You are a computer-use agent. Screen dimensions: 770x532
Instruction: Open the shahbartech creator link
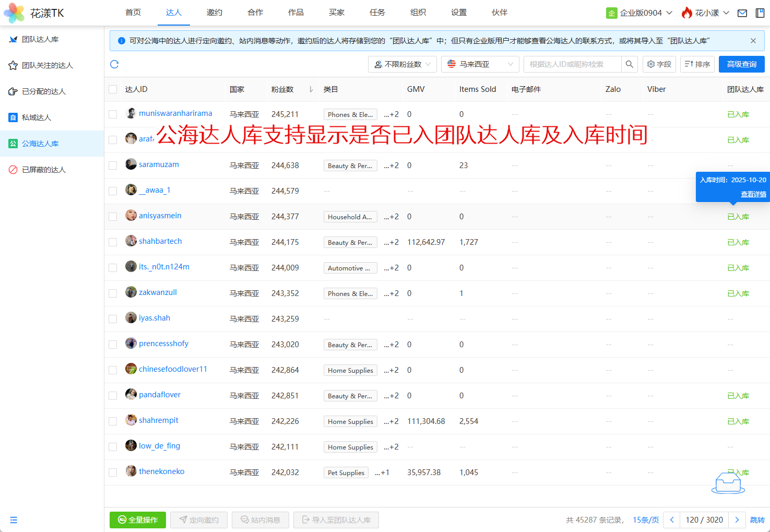[x=160, y=241]
